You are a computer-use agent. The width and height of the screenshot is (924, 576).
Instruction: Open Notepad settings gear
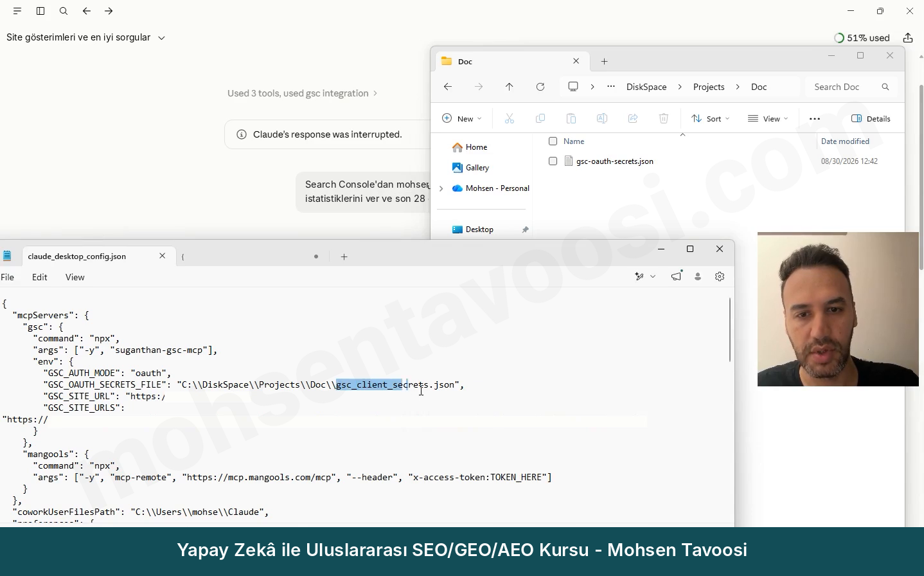click(720, 276)
